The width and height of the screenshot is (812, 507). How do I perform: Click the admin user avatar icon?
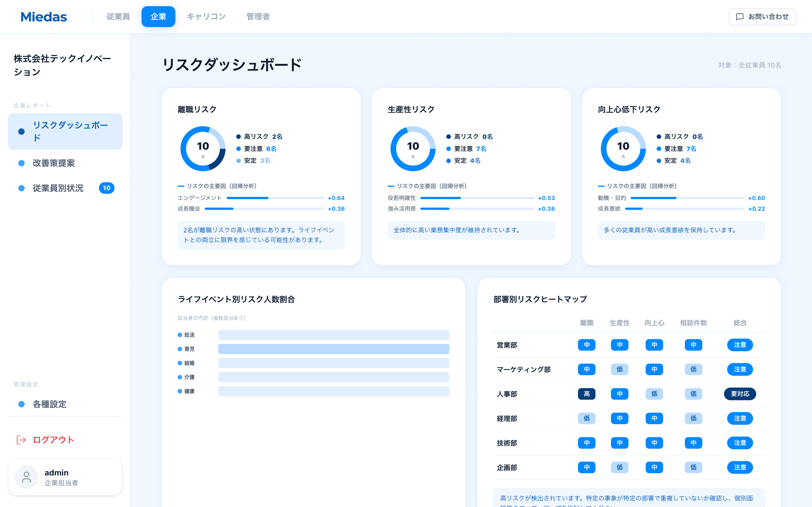click(26, 477)
